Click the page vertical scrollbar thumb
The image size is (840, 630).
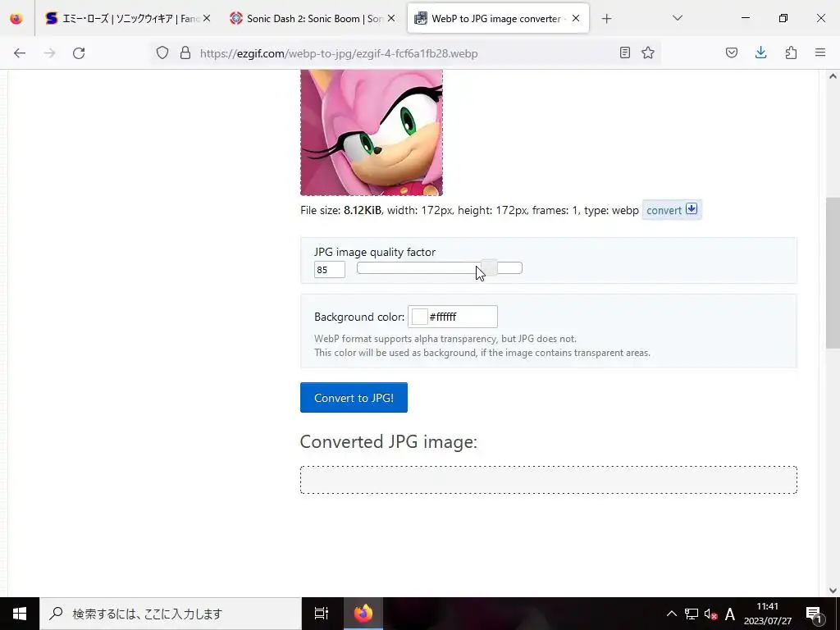(833, 273)
